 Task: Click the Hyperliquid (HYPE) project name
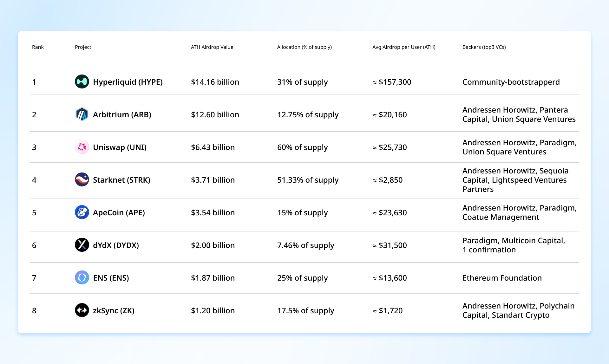pos(128,82)
